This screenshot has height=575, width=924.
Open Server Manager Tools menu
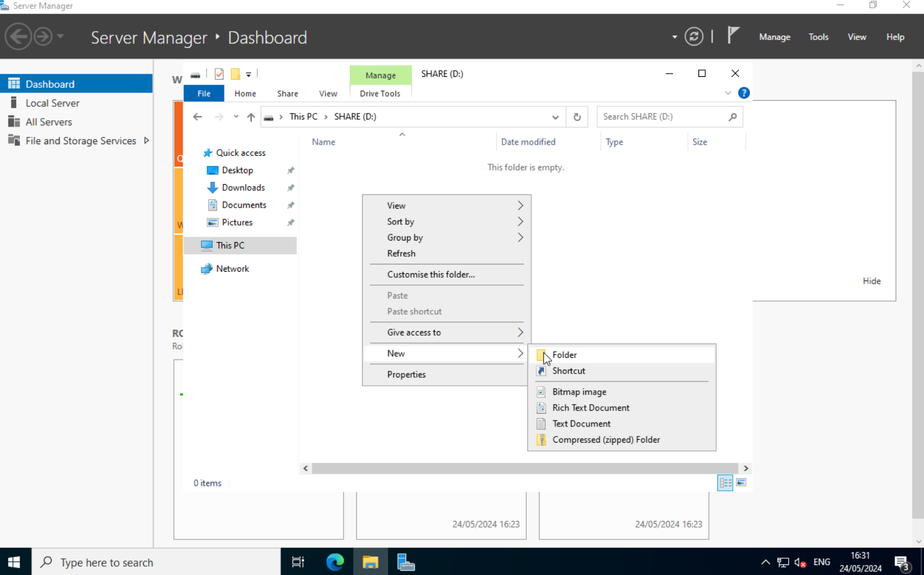818,37
